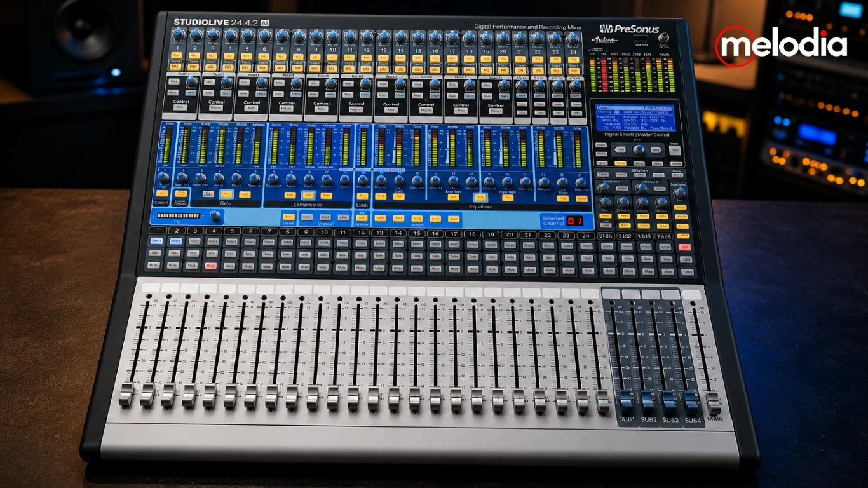868x488 pixels.
Task: Solo channel 7
Action: [268, 254]
